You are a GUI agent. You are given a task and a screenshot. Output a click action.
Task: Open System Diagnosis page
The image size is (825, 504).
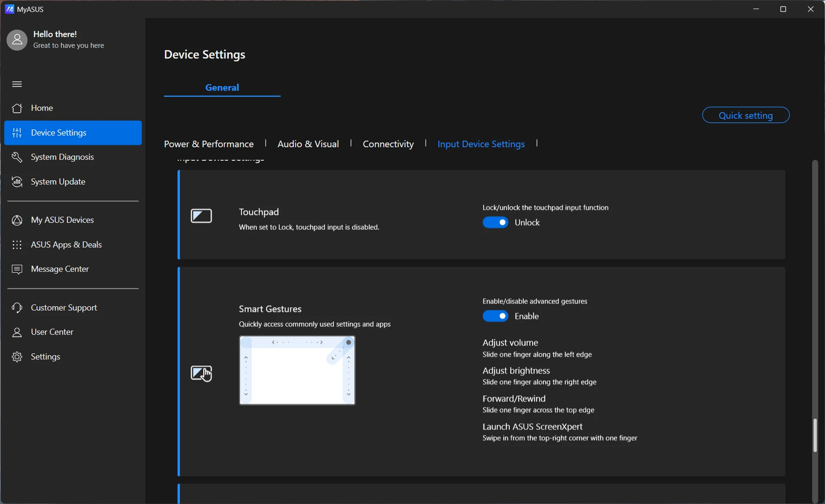[x=73, y=157]
